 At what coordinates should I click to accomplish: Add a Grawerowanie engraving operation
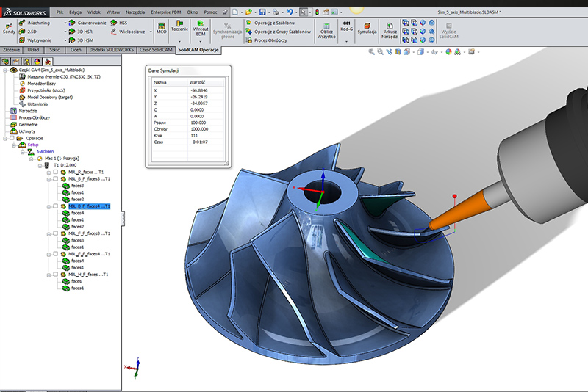tap(87, 23)
